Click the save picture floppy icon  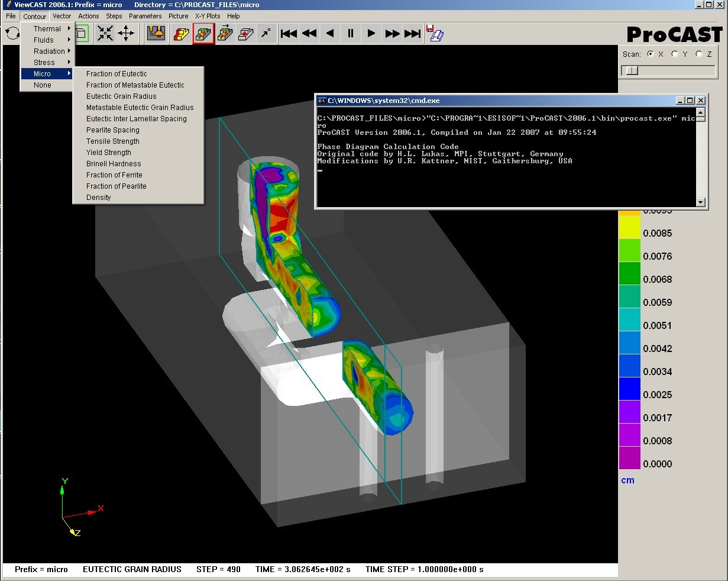click(x=435, y=33)
